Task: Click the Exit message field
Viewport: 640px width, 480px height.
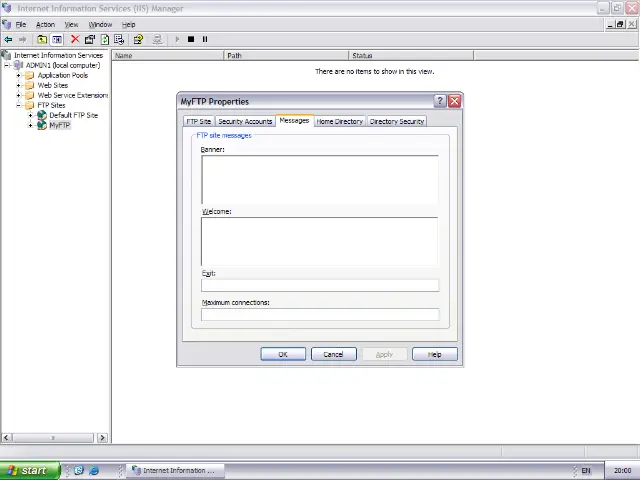Action: pos(320,285)
